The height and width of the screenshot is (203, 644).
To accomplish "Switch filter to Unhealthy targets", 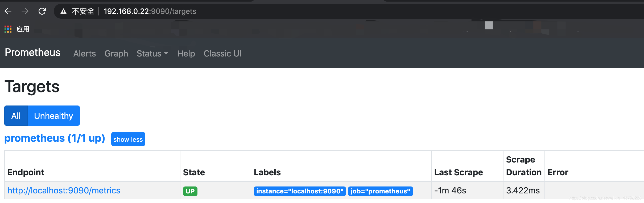I will 53,116.
